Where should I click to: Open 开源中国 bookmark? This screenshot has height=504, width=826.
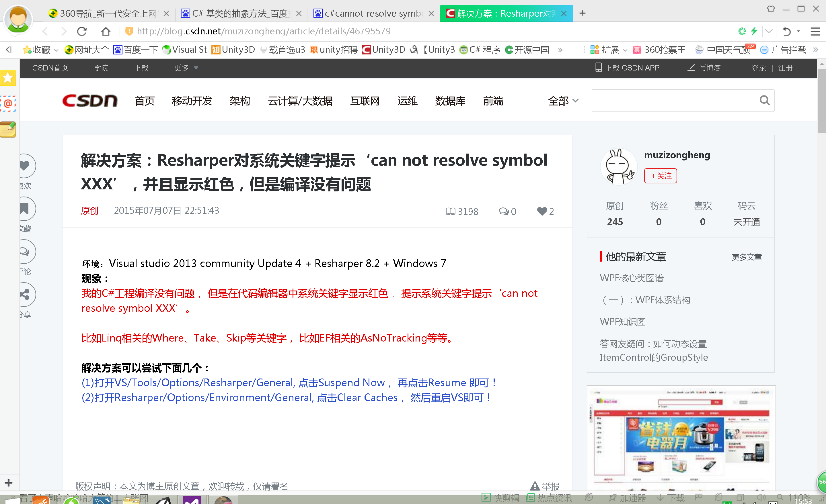527,50
